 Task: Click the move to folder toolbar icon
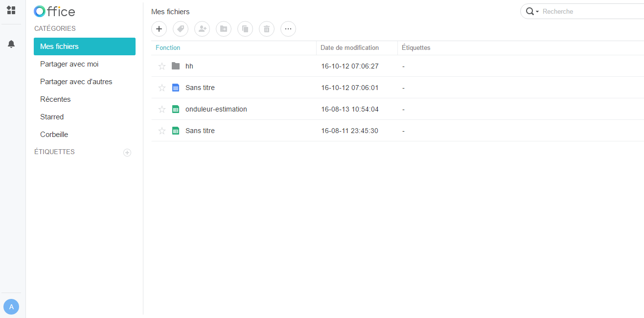[224, 29]
